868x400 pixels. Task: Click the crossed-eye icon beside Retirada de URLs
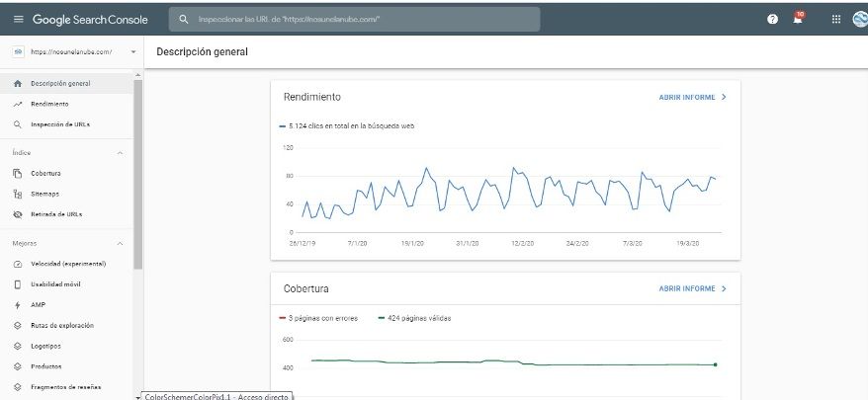(18, 214)
